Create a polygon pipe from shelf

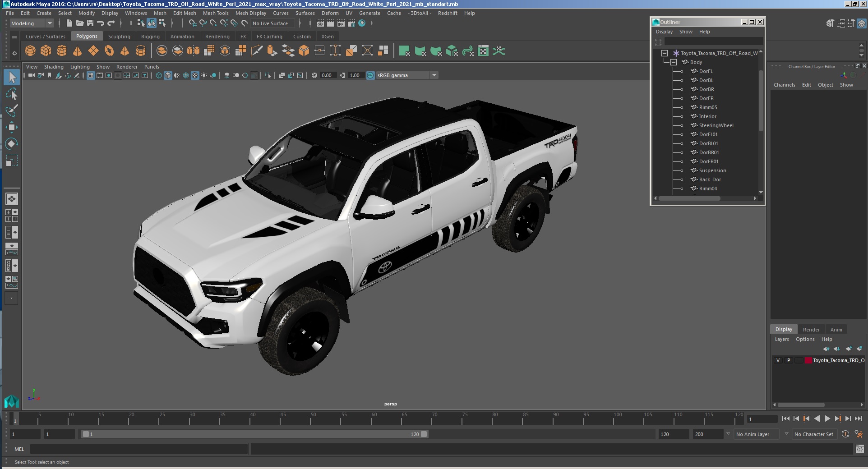point(141,51)
